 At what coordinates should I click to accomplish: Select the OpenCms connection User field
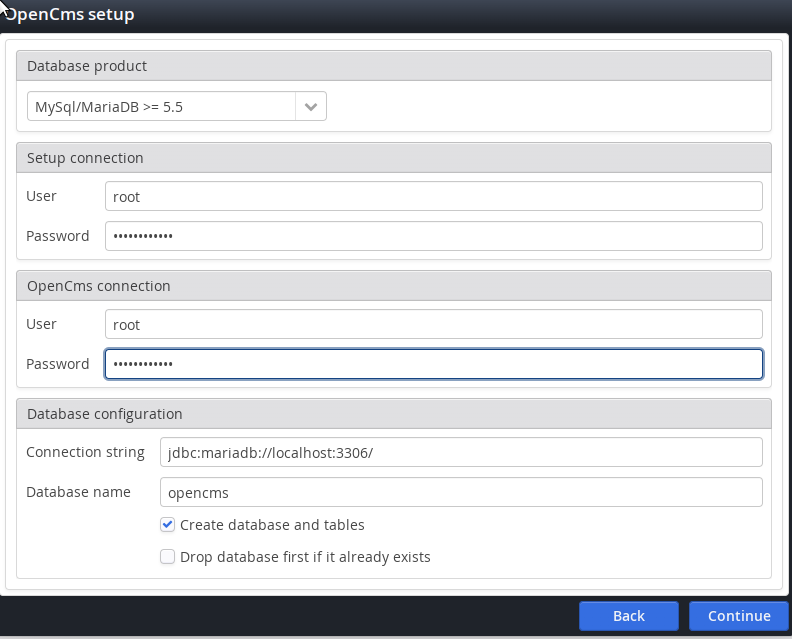[433, 324]
